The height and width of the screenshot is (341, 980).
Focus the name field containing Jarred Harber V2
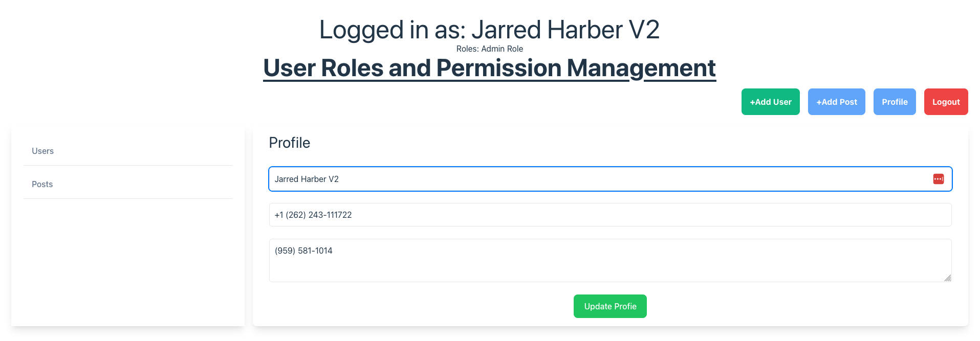point(563,179)
